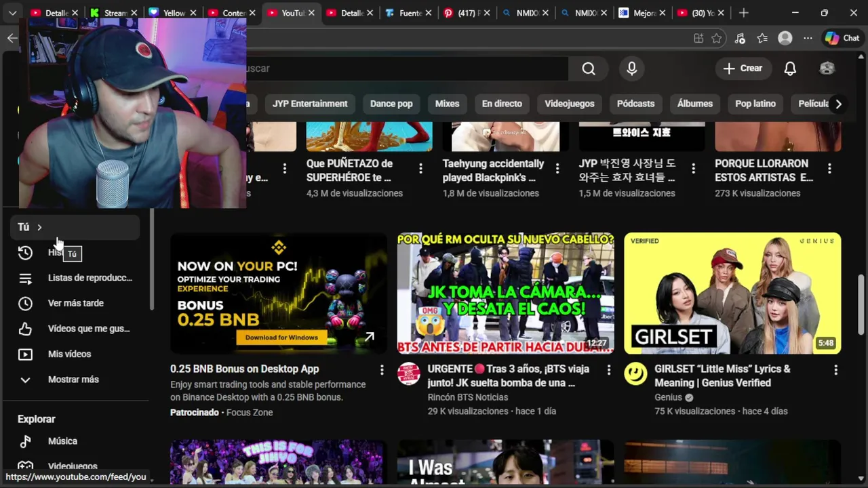Play the GIRLSET Genius Verified thumbnail

[732, 293]
